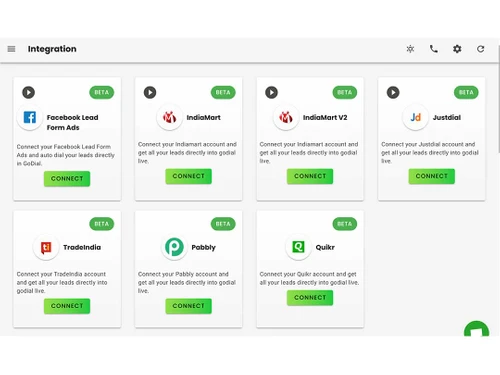
Task: Click 'Connect your Facebook Lead Form' description
Action: tap(66, 155)
